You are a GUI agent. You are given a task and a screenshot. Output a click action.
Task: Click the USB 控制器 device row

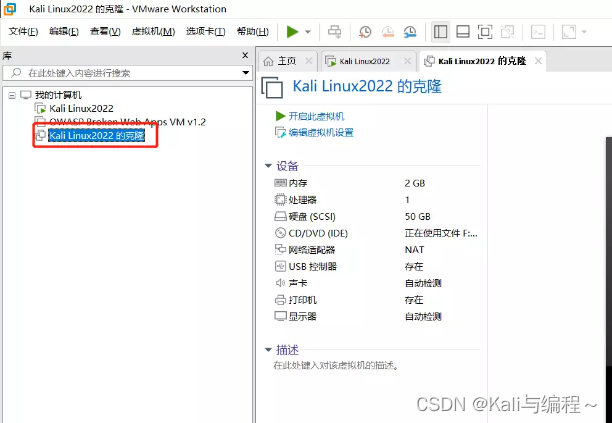click(x=377, y=267)
